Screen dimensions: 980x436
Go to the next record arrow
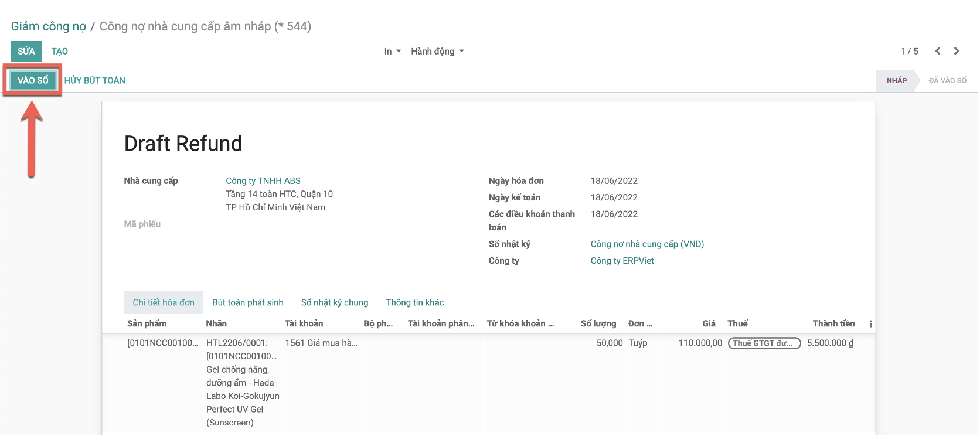(957, 51)
